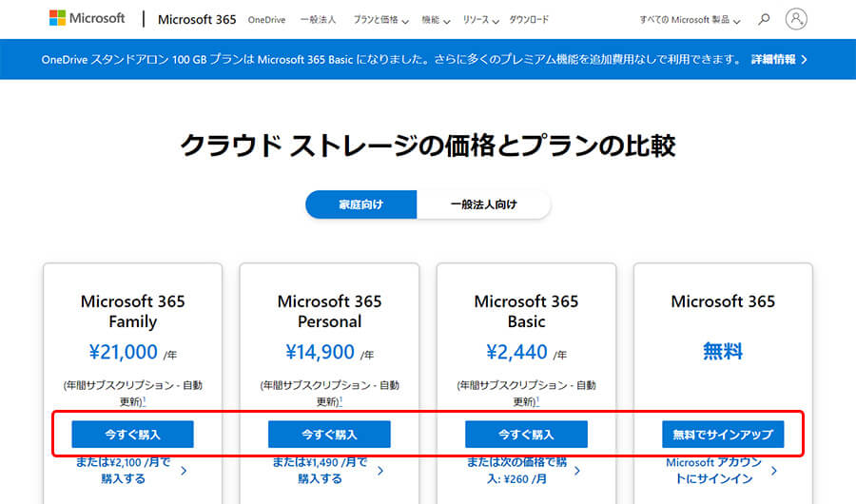Click the ¥21,000 price text
Image resolution: width=856 pixels, height=504 pixels.
tap(124, 352)
